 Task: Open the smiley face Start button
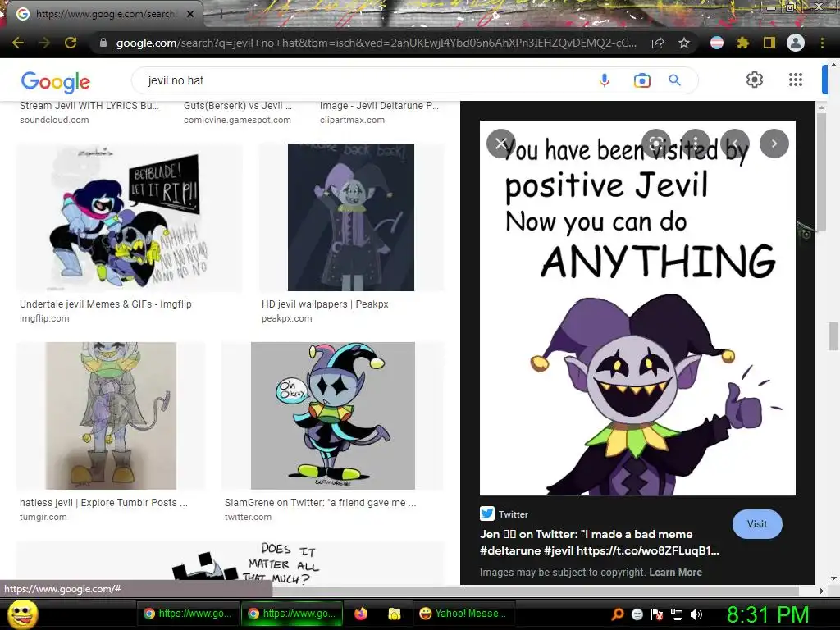(22, 614)
